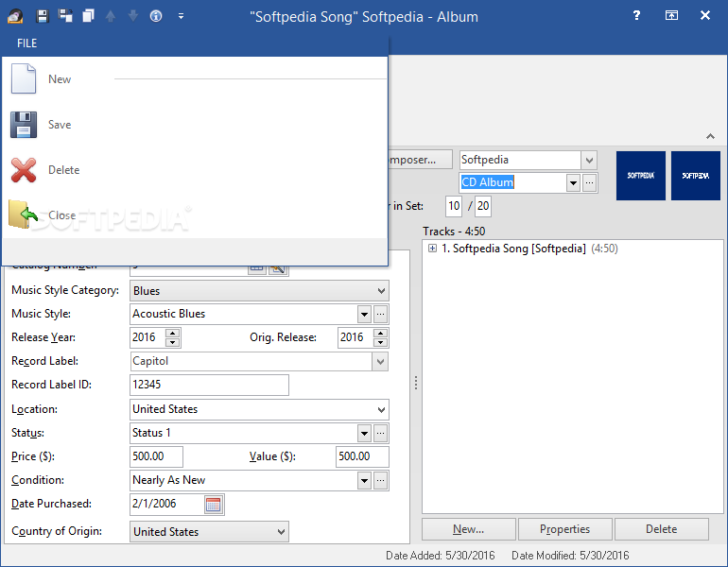Viewport: 728px width, 567px height.
Task: Click the ellipsis button beside Status
Action: tap(380, 434)
